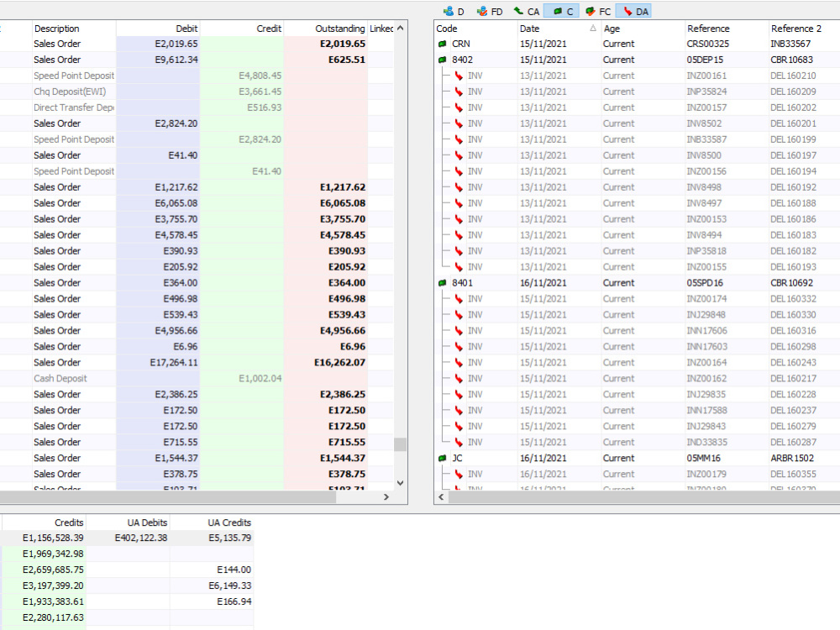Click the red icon for invoice INV8498

pyautogui.click(x=459, y=187)
